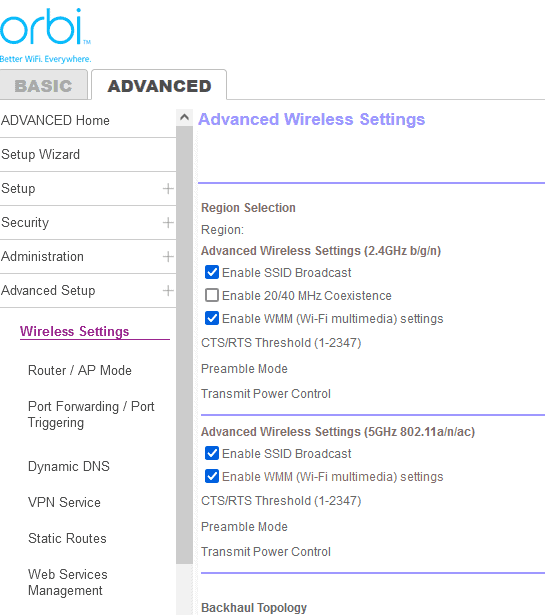
Task: Uncheck 5GHz Enable SSID Broadcast
Action: tap(212, 453)
